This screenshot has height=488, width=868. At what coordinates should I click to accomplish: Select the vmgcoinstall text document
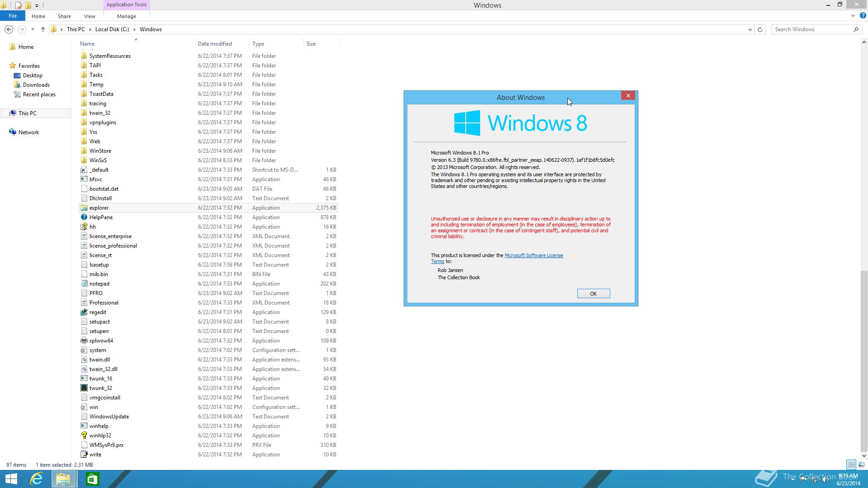(208, 398)
